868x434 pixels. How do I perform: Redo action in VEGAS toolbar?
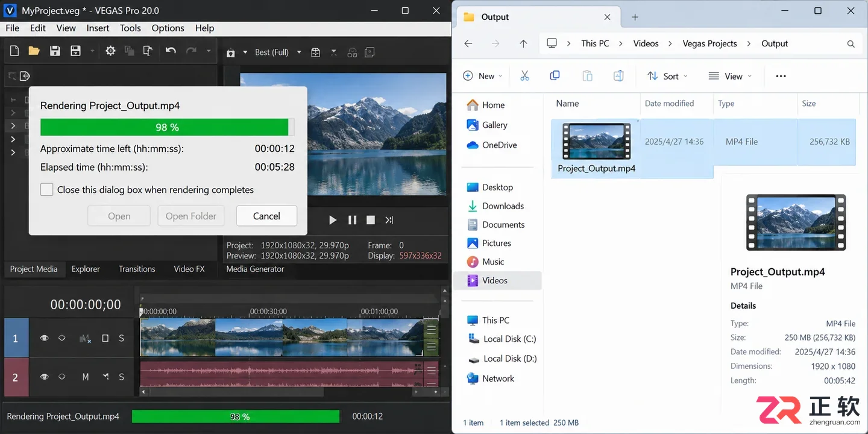(x=192, y=51)
